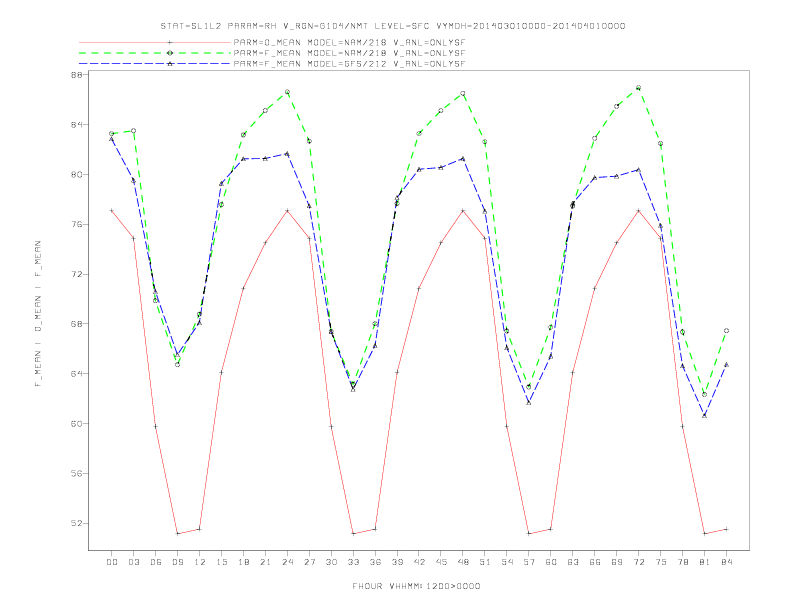Click x-axis tick label 06
Screen dimensions: 792x612
[156, 562]
